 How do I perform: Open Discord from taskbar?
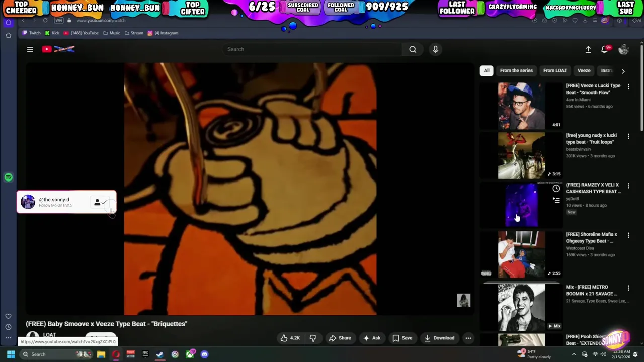click(x=204, y=354)
